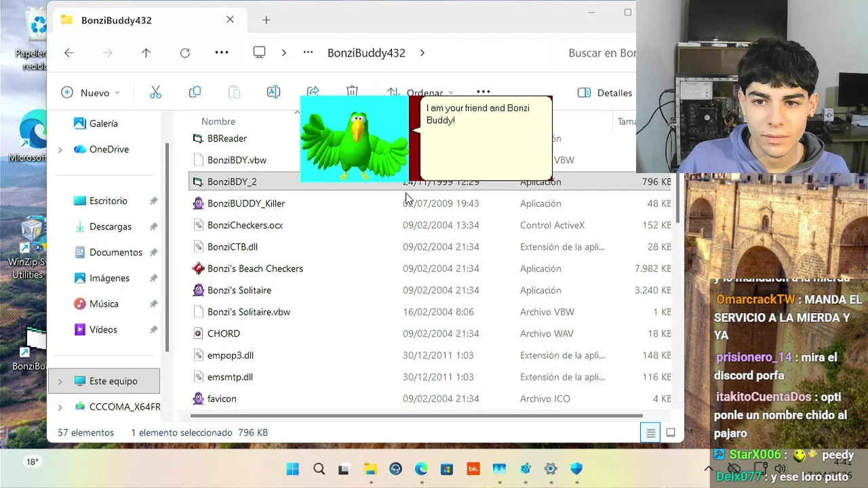This screenshot has height=488, width=868.
Task: Click the Buscar en search field
Action: tap(601, 53)
